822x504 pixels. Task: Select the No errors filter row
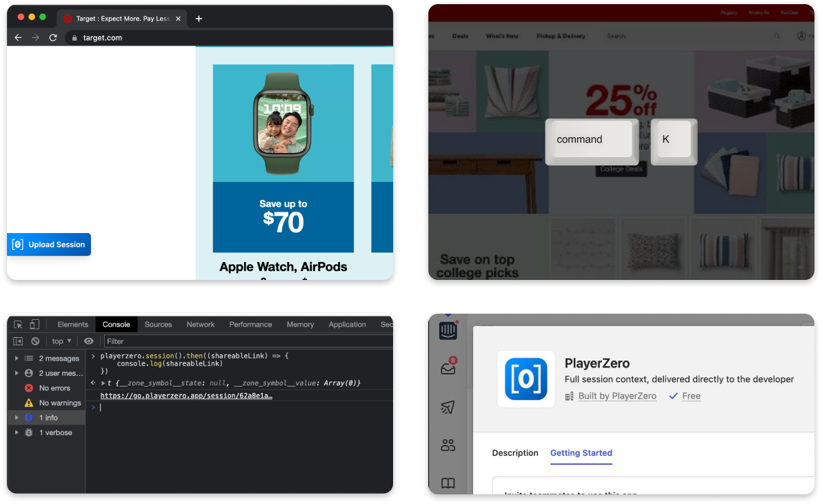pyautogui.click(x=47, y=388)
